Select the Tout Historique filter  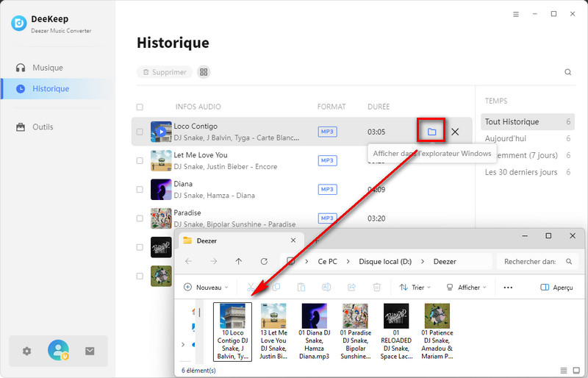click(x=527, y=121)
